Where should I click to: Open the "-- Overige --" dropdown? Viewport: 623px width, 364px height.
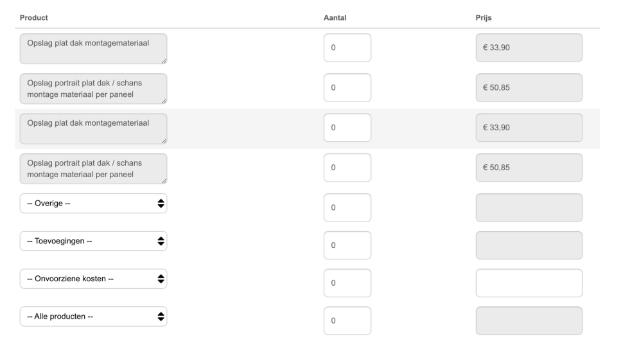(x=93, y=204)
